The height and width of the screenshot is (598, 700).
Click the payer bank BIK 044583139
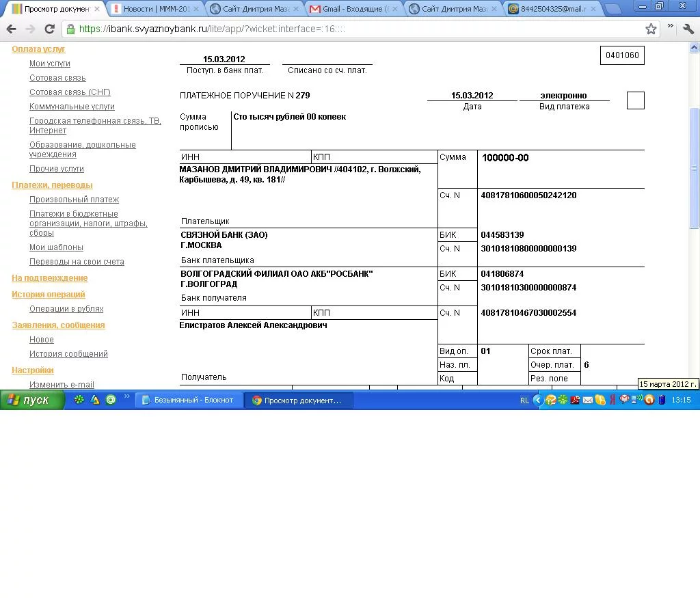pos(502,234)
